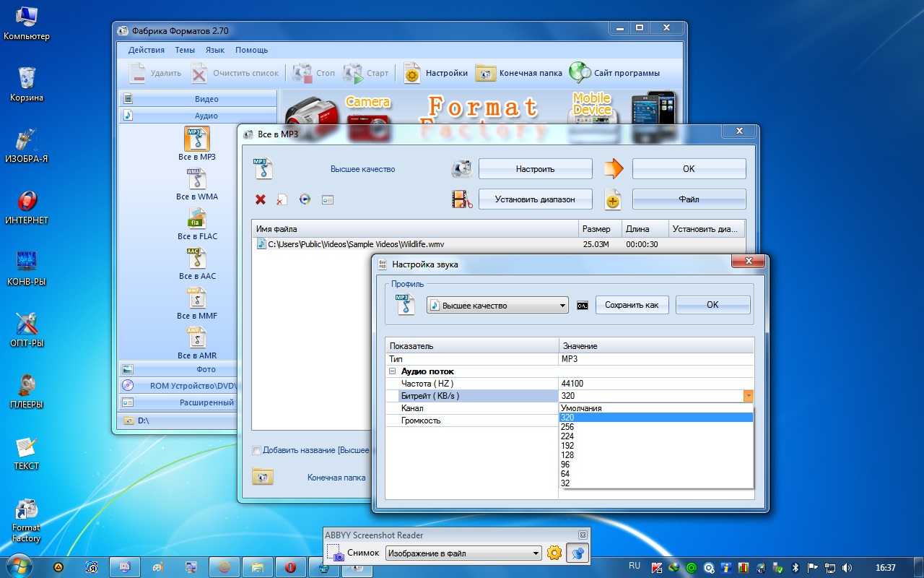Open the Format Factory desktop shortcut

pos(27,520)
